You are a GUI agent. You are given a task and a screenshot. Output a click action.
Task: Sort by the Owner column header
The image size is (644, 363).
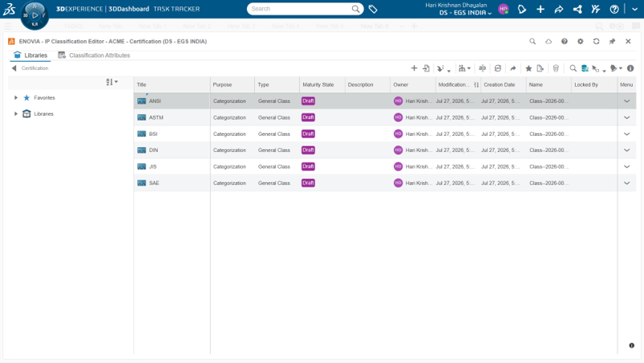pos(401,84)
